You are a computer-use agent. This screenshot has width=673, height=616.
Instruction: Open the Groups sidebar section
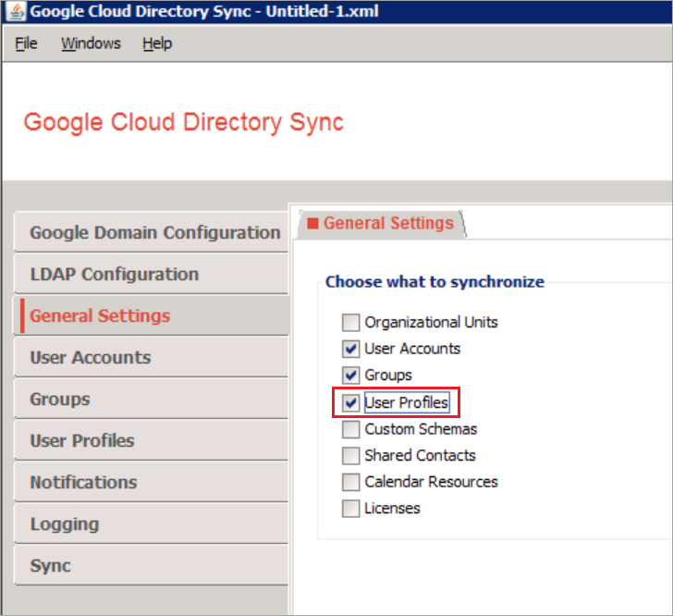coord(60,399)
